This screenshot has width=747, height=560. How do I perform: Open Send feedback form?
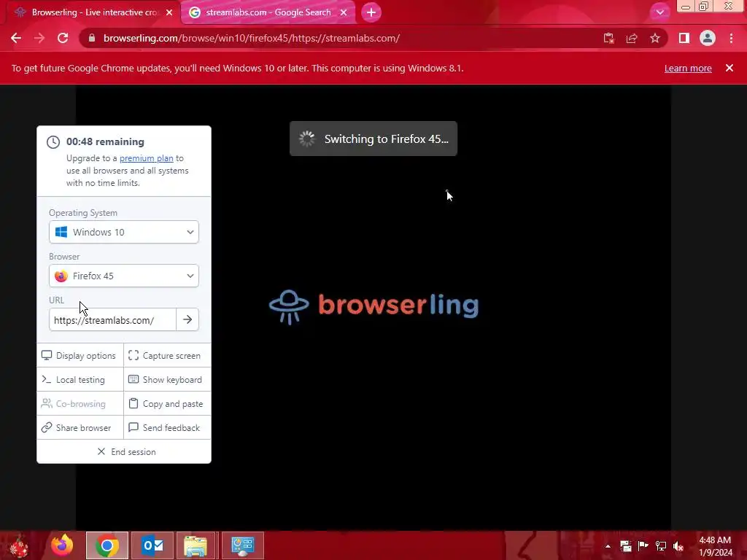(x=167, y=427)
